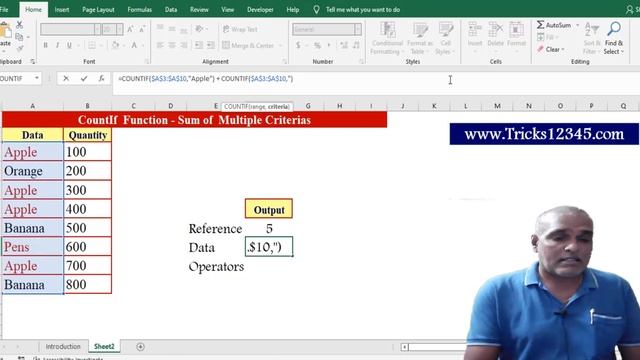
Task: Open the Font dialog launcher
Action: click(147, 61)
